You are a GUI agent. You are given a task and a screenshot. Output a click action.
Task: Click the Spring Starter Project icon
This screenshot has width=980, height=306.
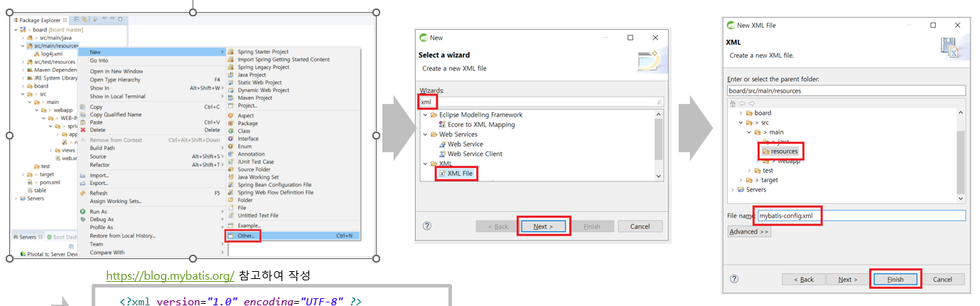coord(231,52)
